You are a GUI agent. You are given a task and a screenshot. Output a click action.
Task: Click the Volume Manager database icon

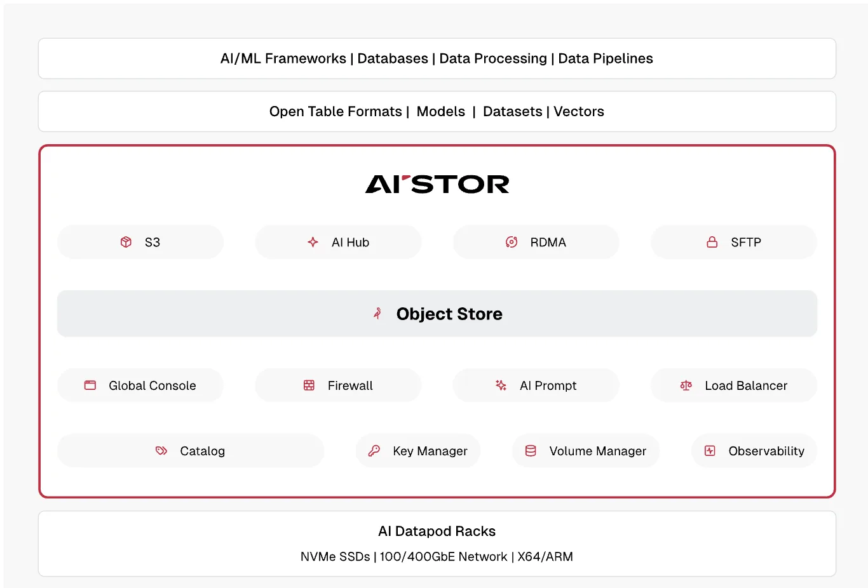pos(531,451)
